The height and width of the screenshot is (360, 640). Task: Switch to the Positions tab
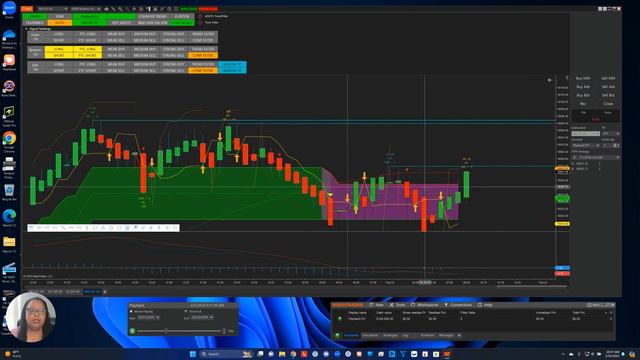(x=427, y=336)
